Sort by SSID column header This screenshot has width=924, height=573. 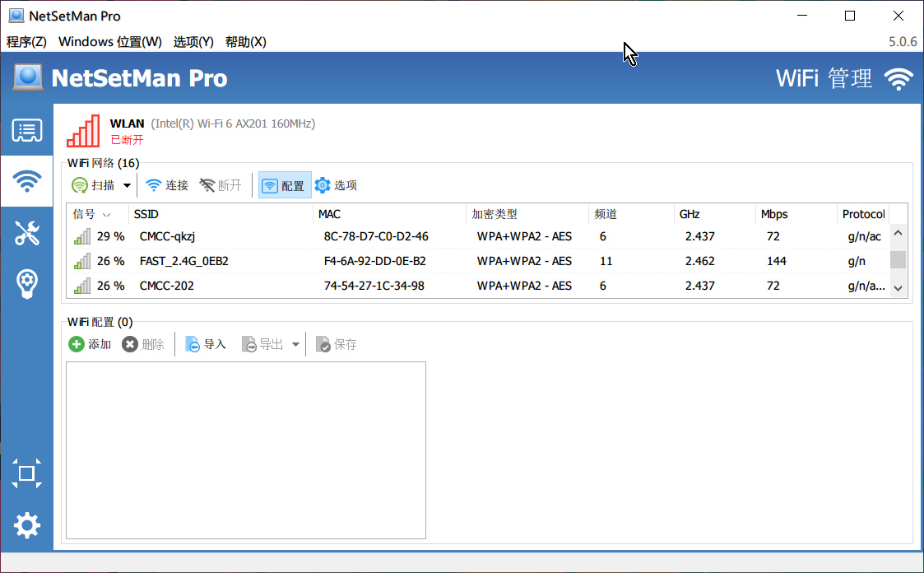point(221,214)
